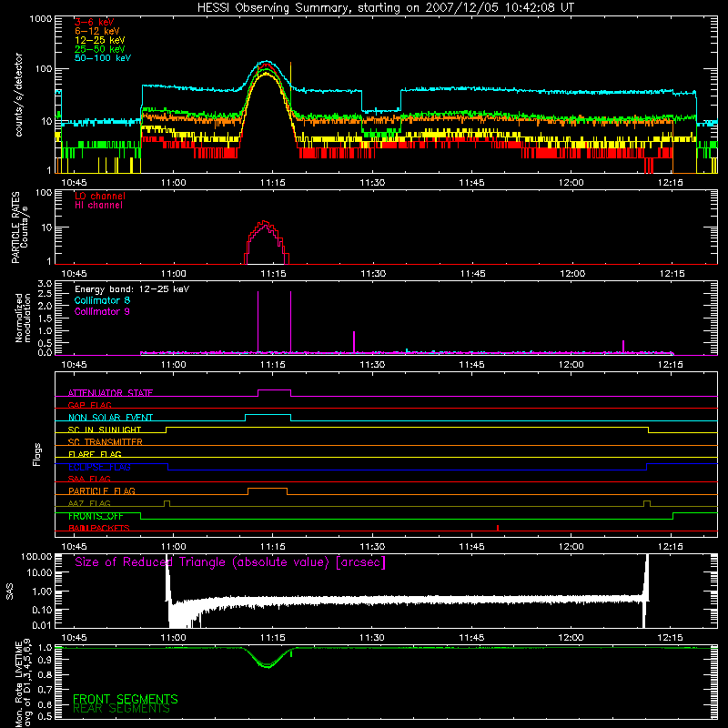Click the PARTICLE RATES axis label
Viewport: 728px width, 728px height.
click(15, 227)
